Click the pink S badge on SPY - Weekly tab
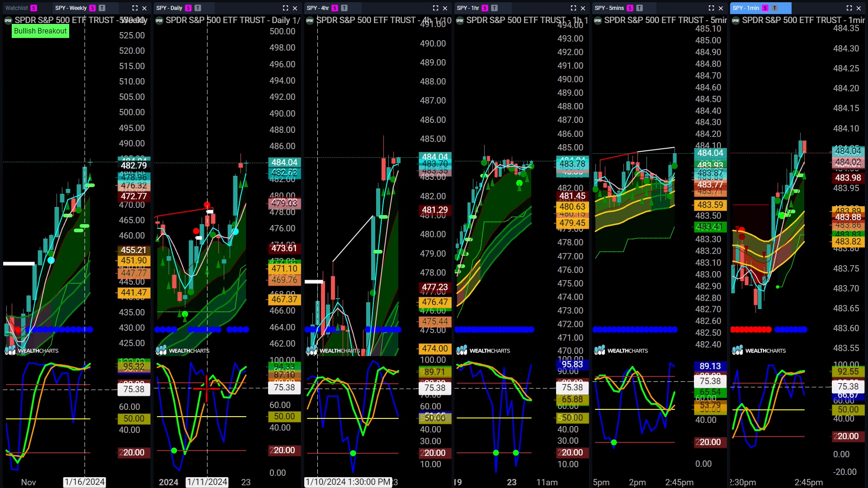The width and height of the screenshot is (868, 488). pos(93,8)
